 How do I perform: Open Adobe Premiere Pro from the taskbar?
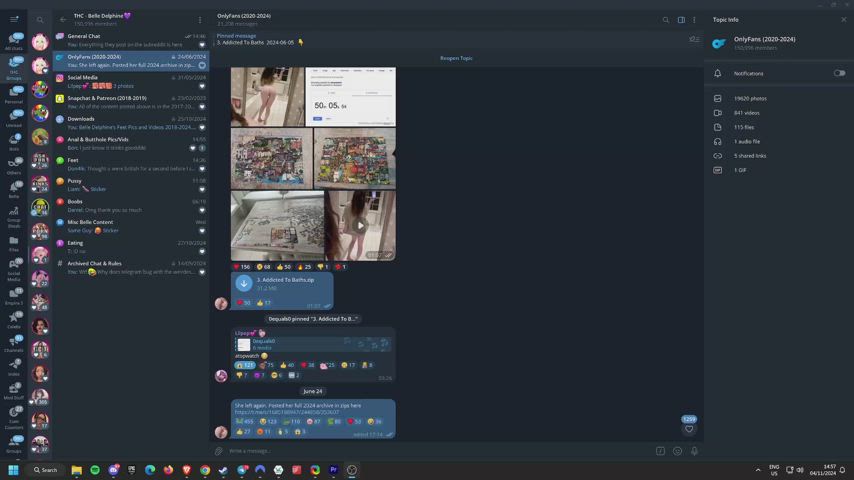(333, 470)
